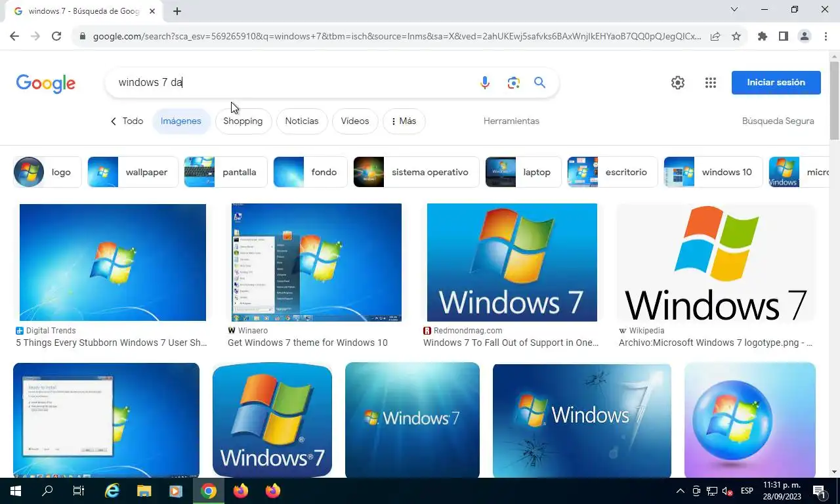The image size is (840, 504).
Task: Open 'Windows 7 To Fall Out of Support' link
Action: (x=511, y=343)
